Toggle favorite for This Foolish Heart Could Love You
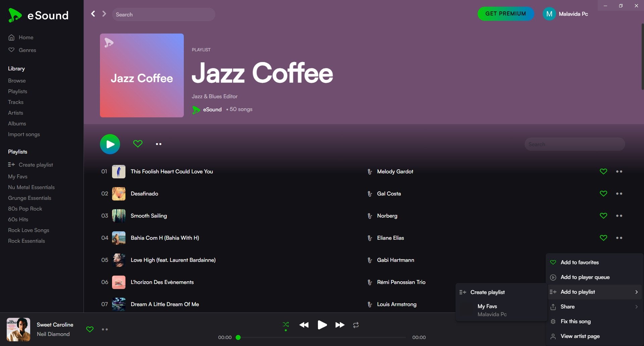The height and width of the screenshot is (346, 644). pos(603,171)
